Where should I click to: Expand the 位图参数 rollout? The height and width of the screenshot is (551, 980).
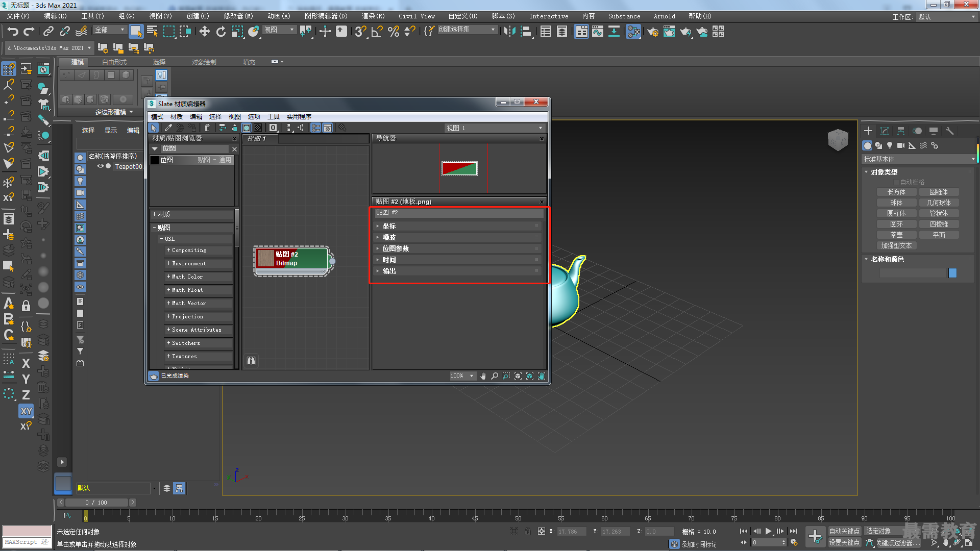click(x=457, y=248)
